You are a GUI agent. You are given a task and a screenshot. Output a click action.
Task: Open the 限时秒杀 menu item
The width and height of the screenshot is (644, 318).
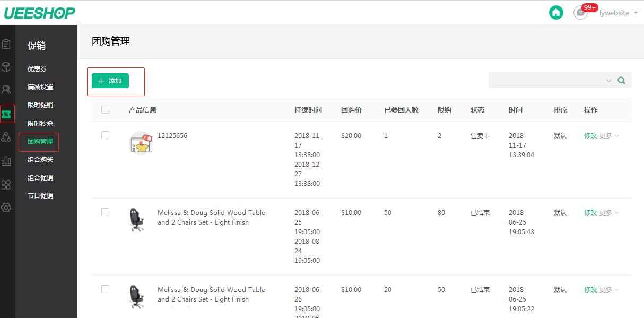pyautogui.click(x=40, y=123)
